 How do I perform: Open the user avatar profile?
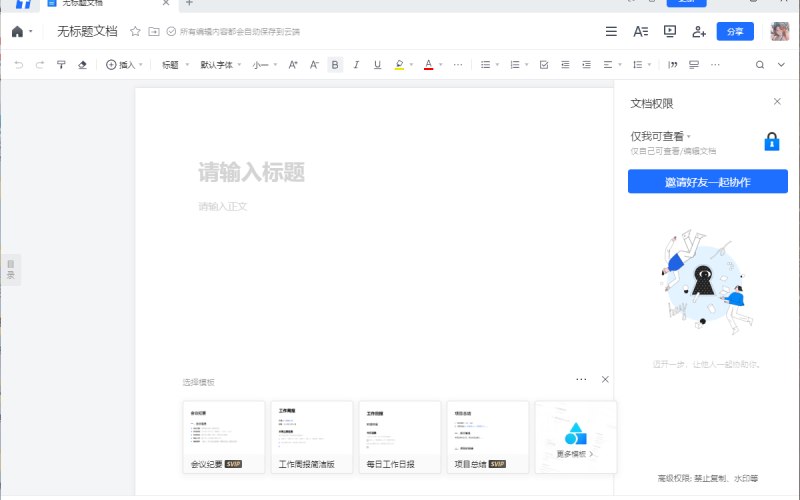click(x=780, y=32)
